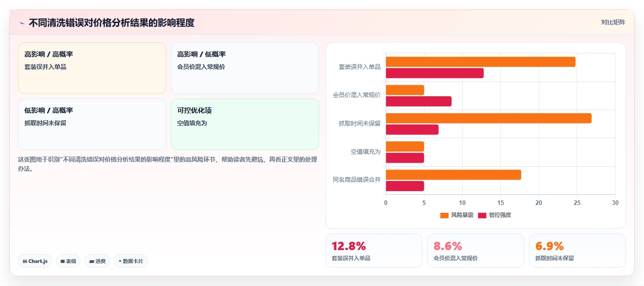The width and height of the screenshot is (644, 286).
Task: Click the lightning icon beside the title
Action: [x=22, y=23]
